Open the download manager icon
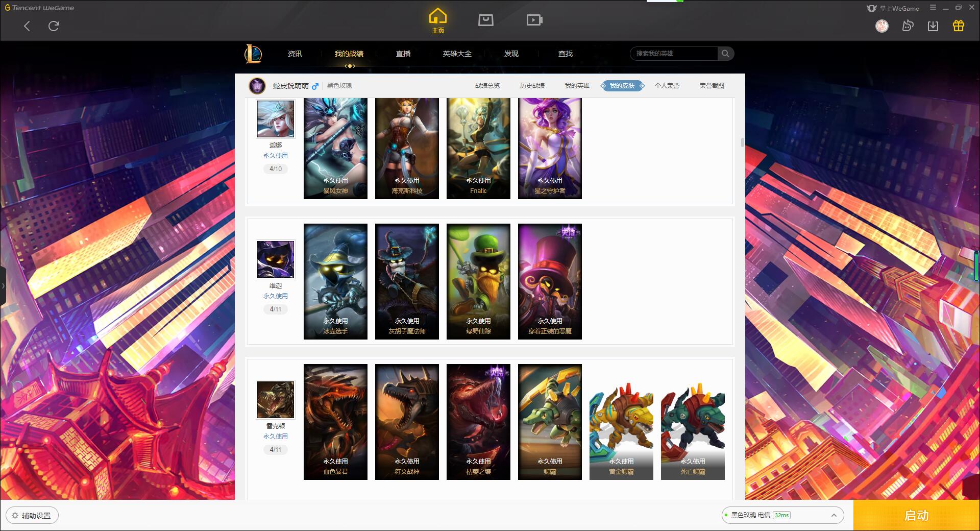The image size is (980, 531). 933,26
